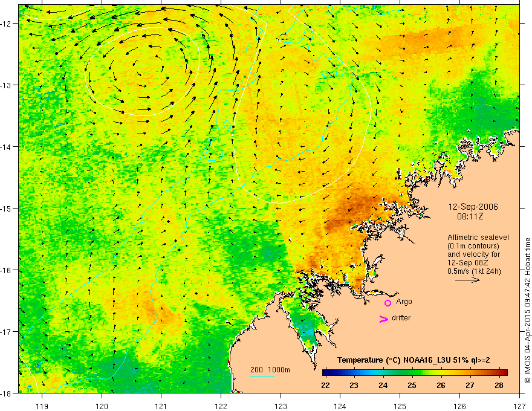Viewport: 532px width, 411px height.
Task: Click the 'Temperature (°C) NOAA16_L3U' colorbar title
Action: 394,360
